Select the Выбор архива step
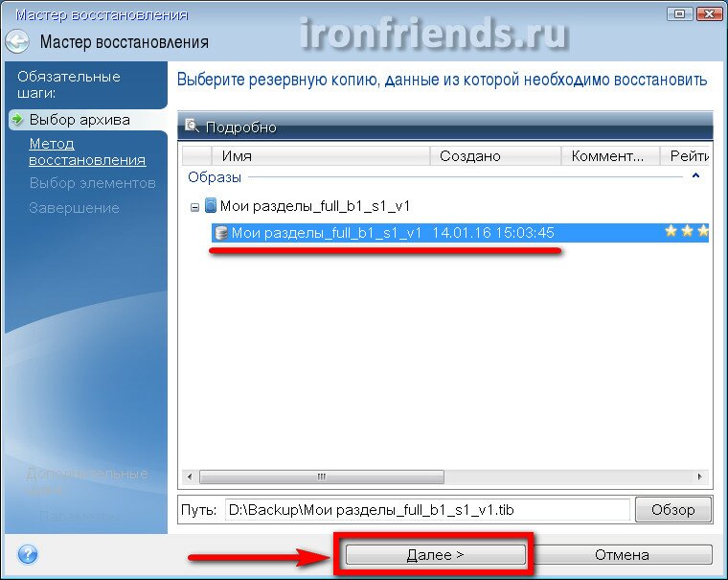Image resolution: width=728 pixels, height=580 pixels. coord(80,120)
